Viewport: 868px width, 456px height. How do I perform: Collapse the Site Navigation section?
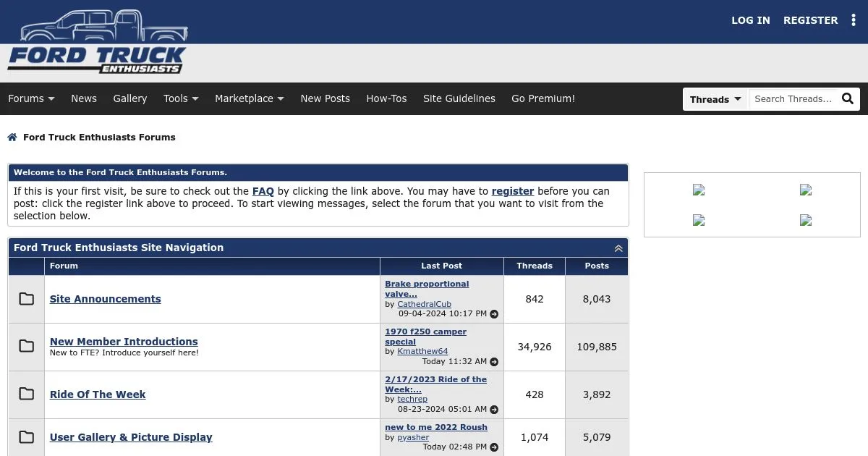click(x=618, y=248)
